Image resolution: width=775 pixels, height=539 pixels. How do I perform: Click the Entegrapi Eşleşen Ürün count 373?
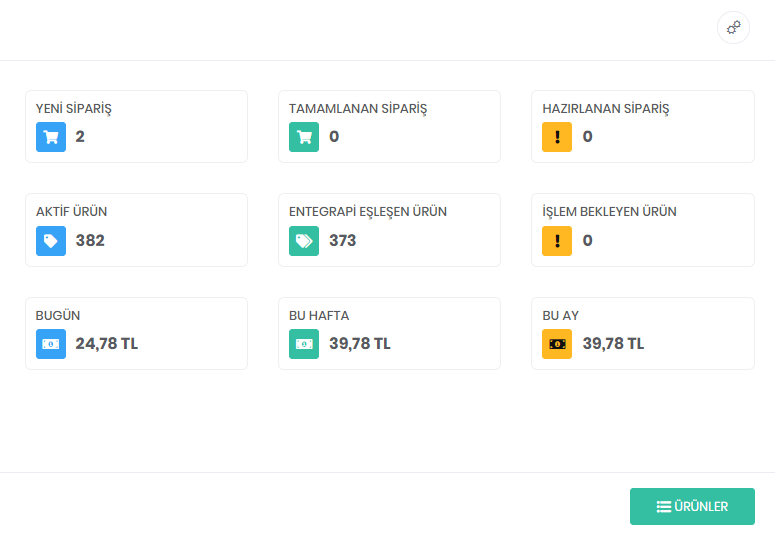pyautogui.click(x=342, y=241)
